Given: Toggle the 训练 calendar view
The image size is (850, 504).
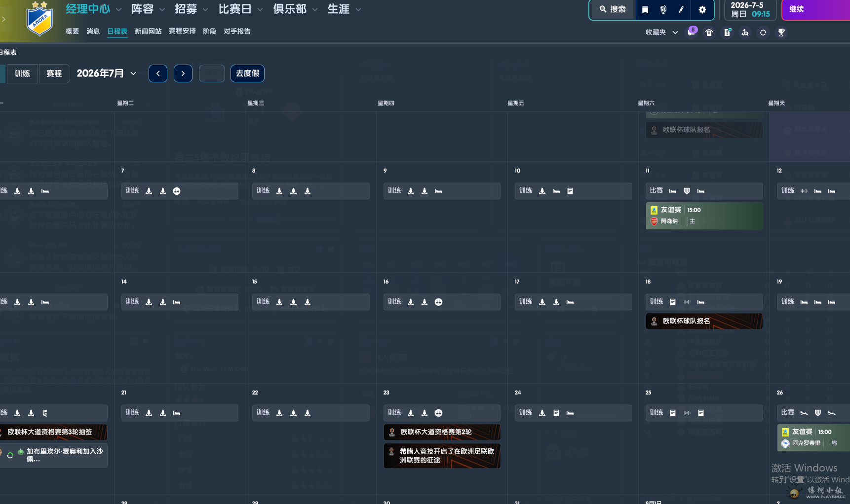Looking at the screenshot, I should pyautogui.click(x=22, y=73).
